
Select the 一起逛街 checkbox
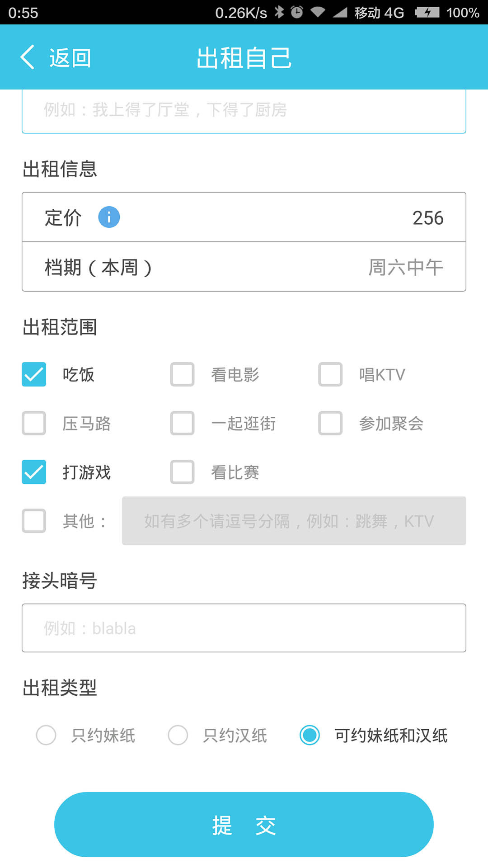pyautogui.click(x=182, y=423)
